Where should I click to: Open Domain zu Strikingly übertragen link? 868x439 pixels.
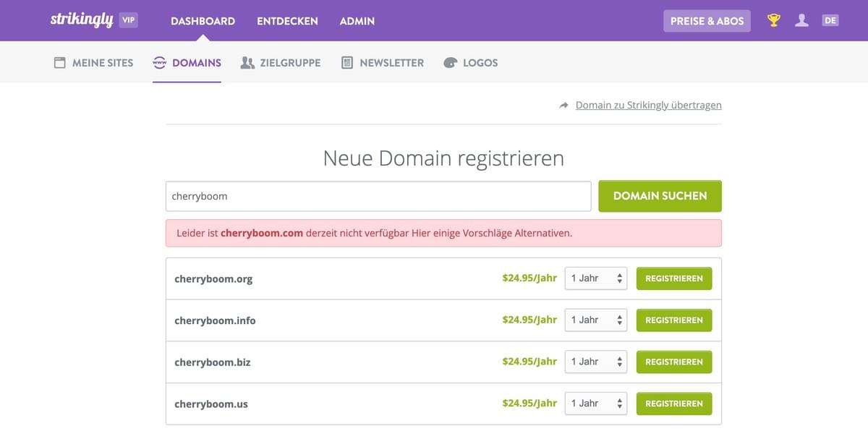tap(647, 105)
